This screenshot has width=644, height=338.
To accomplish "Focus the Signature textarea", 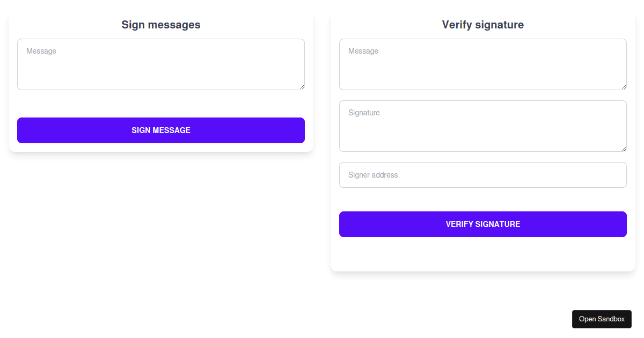I will 483,126.
